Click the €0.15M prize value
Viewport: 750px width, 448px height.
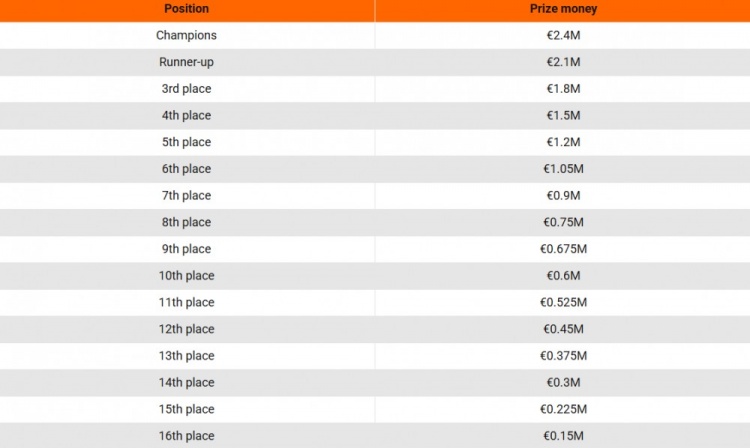pyautogui.click(x=563, y=435)
